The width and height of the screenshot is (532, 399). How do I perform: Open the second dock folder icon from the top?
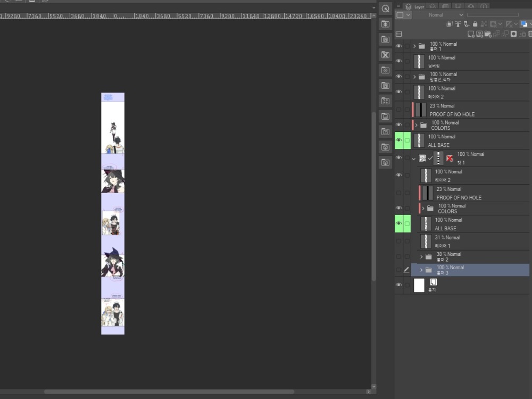385,39
